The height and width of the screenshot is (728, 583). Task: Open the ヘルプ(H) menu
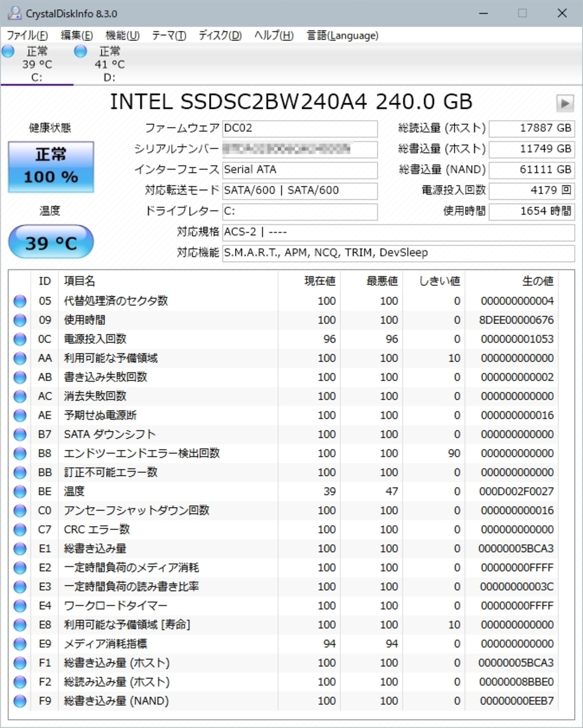(x=274, y=35)
